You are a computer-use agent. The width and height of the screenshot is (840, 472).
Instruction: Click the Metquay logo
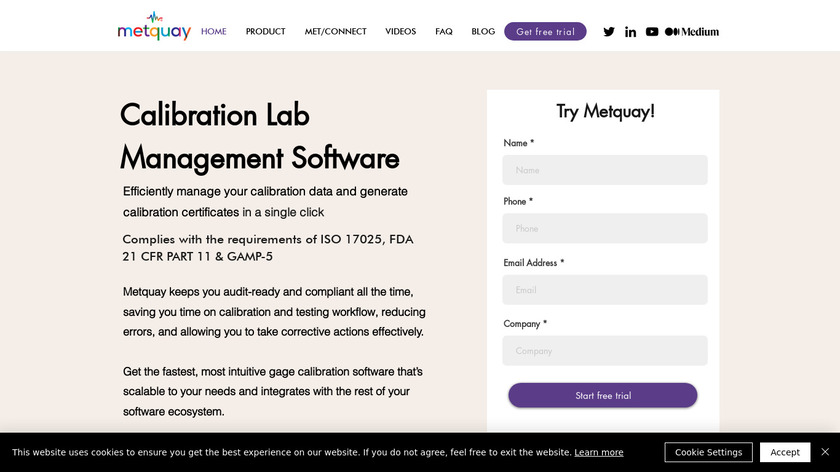[x=154, y=26]
